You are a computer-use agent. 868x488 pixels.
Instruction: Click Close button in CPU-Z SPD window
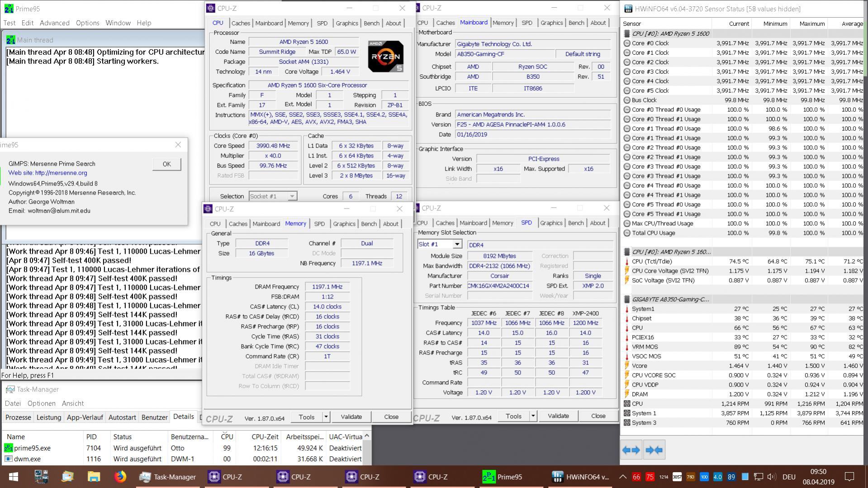coord(598,416)
